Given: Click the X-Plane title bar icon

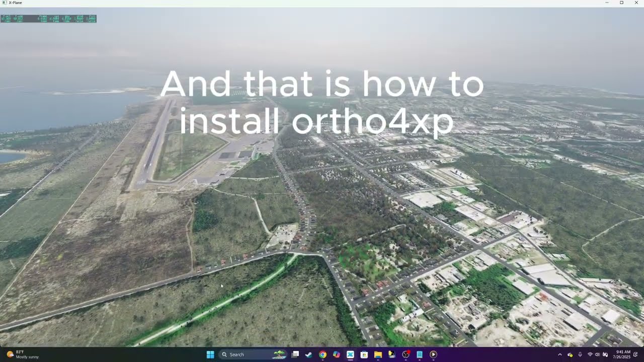Looking at the screenshot, I should coord(4,3).
